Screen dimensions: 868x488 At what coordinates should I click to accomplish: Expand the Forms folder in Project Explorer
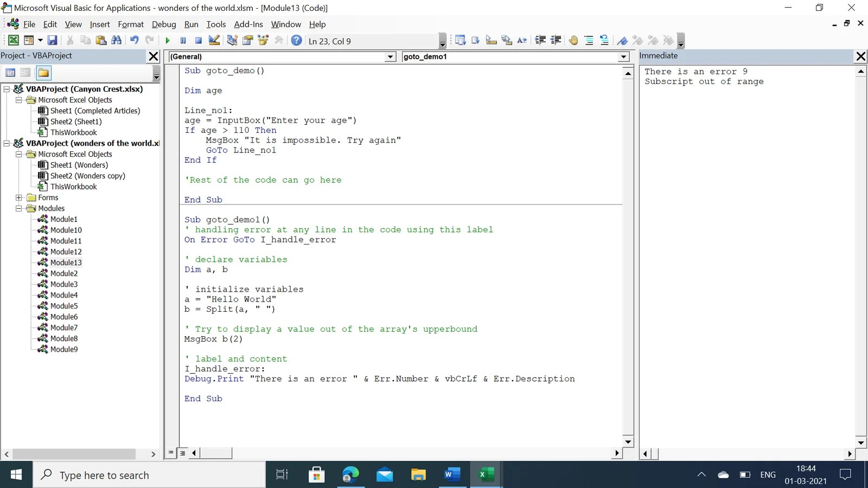tap(20, 197)
